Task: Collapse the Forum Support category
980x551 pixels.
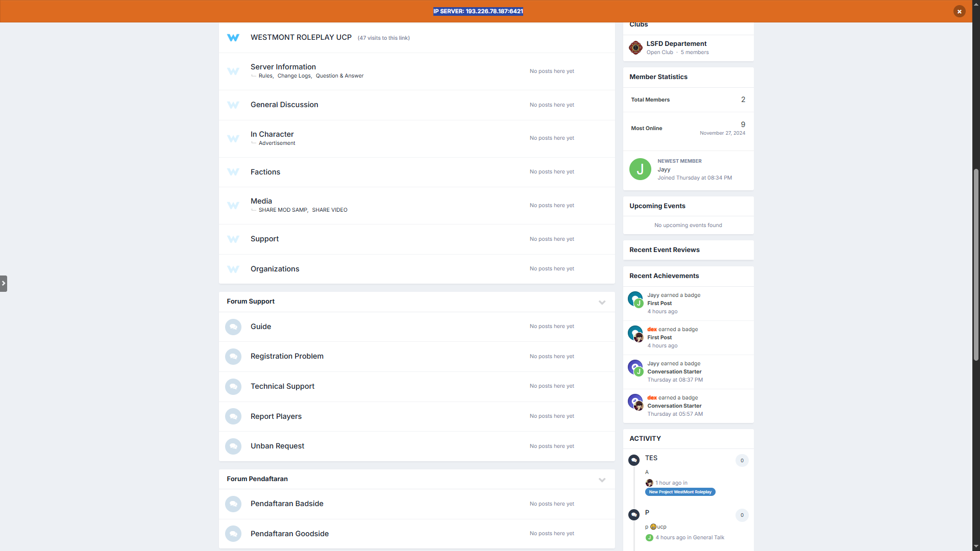Action: coord(602,302)
